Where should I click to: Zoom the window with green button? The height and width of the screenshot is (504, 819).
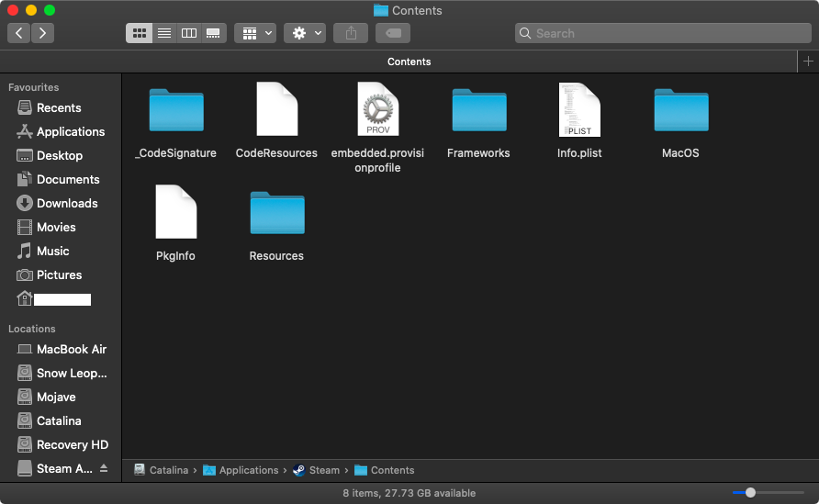50,10
